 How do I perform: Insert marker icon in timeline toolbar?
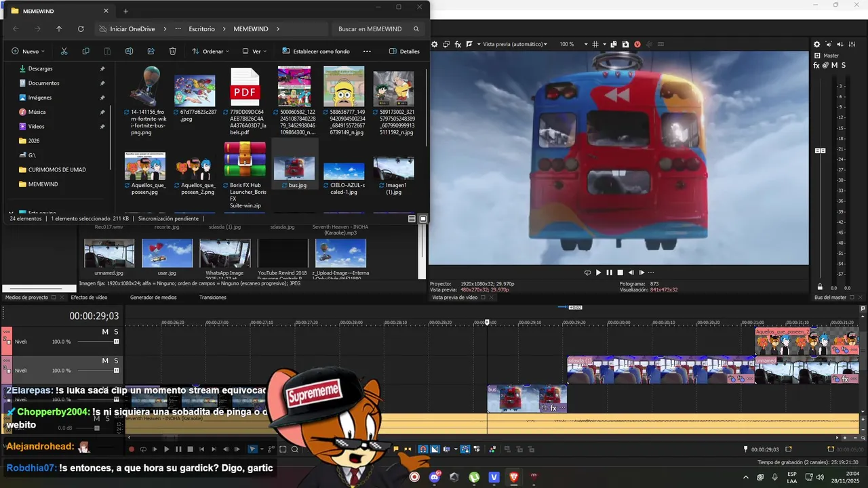(396, 449)
